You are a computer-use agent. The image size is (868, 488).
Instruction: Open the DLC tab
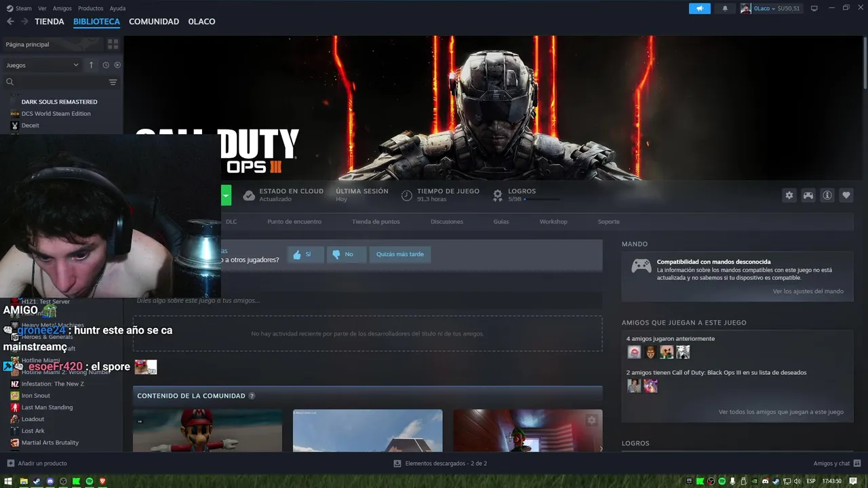[x=231, y=222]
